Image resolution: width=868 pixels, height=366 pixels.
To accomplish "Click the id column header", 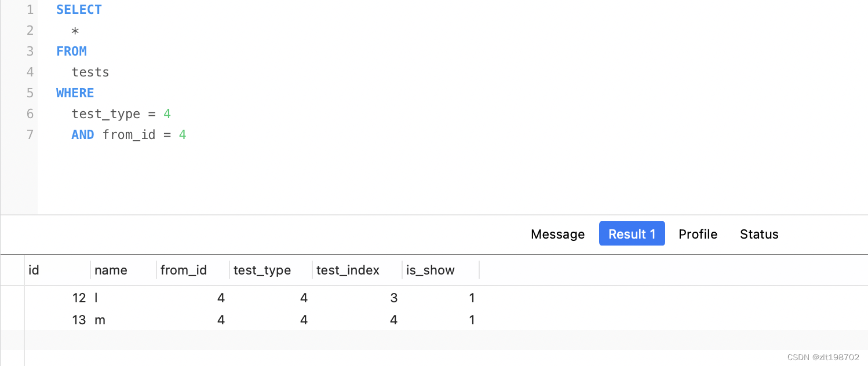I will (x=34, y=270).
